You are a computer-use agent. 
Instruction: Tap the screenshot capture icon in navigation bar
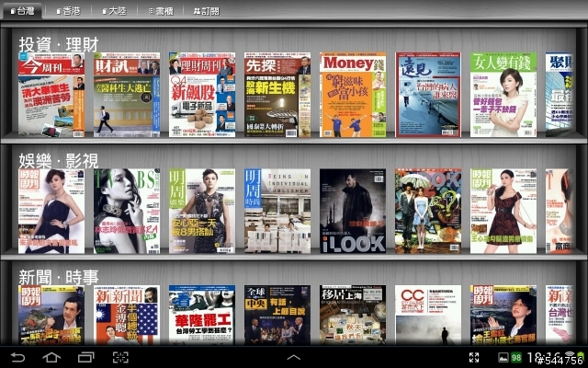[120, 357]
